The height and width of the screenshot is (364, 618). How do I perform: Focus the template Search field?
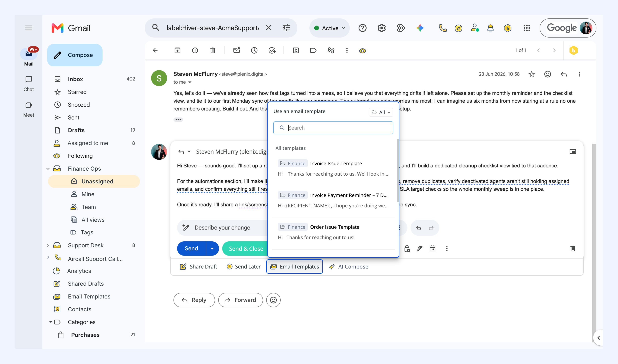click(333, 128)
